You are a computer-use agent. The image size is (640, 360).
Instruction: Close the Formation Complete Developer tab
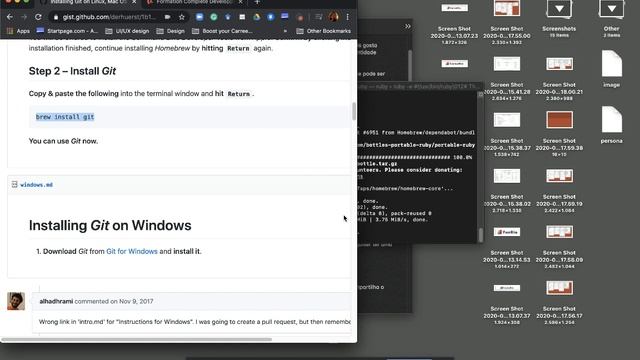(x=241, y=2)
